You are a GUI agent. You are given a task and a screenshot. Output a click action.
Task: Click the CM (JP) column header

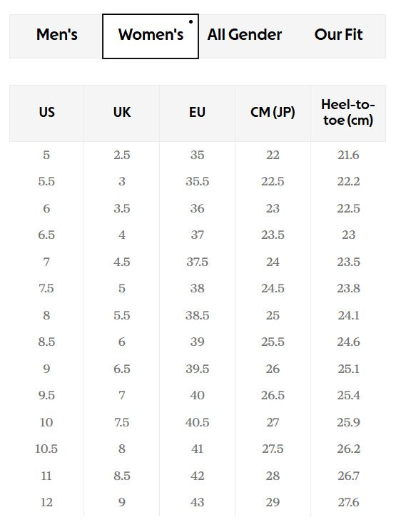tap(273, 113)
